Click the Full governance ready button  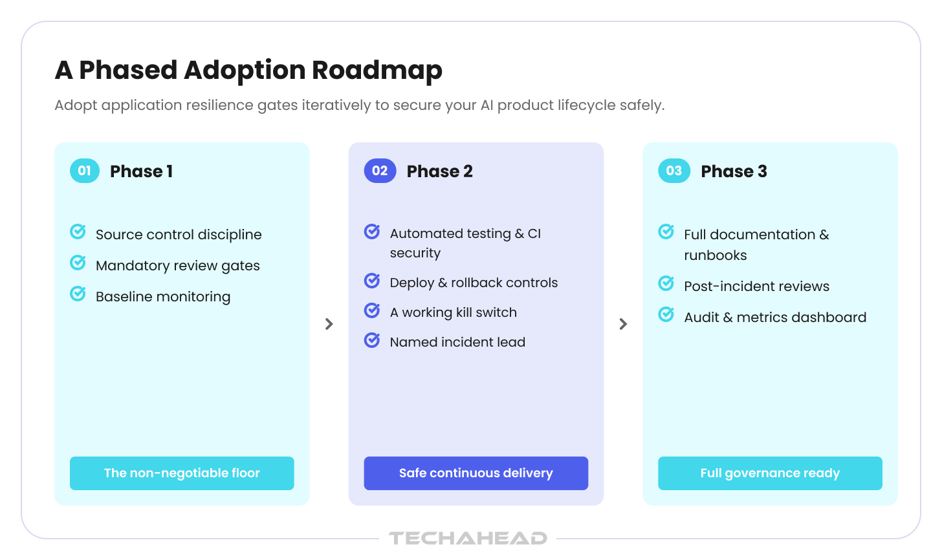click(x=771, y=473)
